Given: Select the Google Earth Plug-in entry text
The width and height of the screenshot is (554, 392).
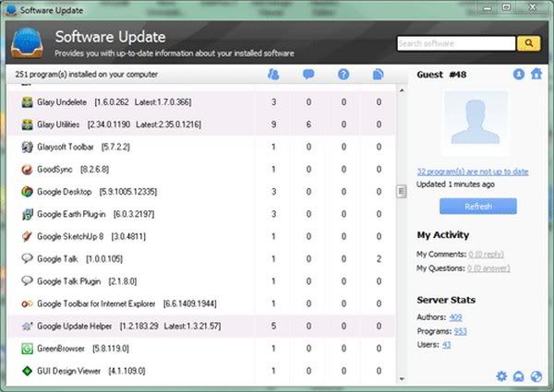Looking at the screenshot, I should coord(96,214).
